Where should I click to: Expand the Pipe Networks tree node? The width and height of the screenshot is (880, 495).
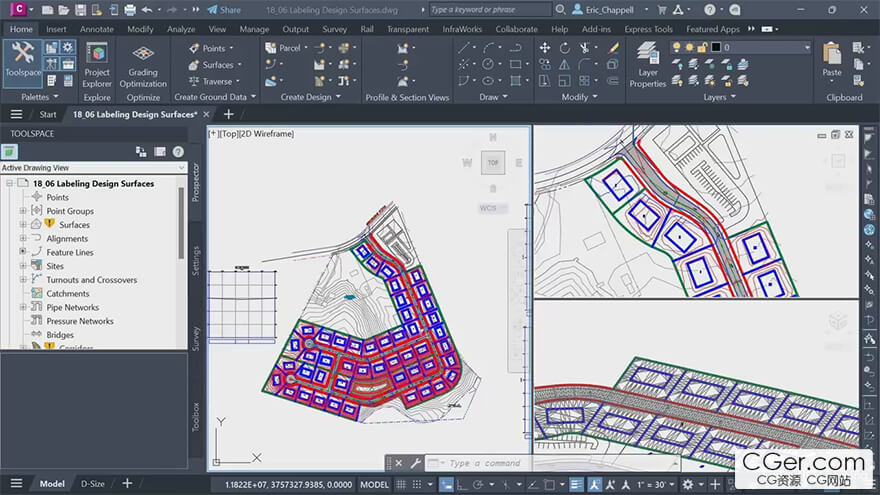(x=23, y=308)
